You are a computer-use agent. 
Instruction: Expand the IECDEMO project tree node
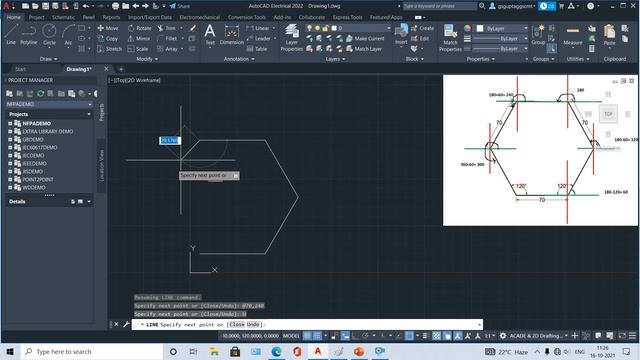tap(10, 156)
